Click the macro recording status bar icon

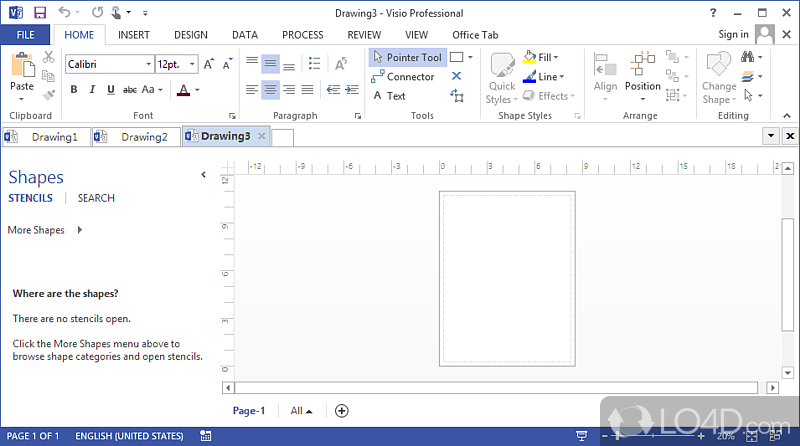coord(206,436)
